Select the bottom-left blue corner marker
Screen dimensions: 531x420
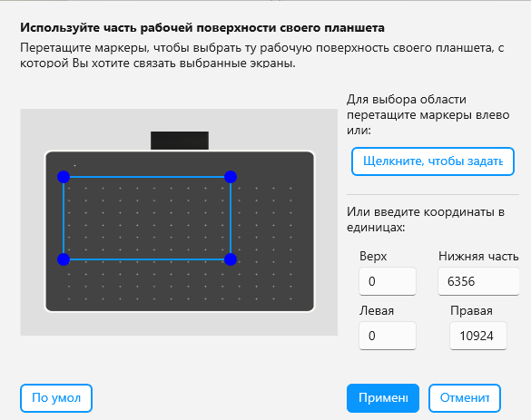(x=64, y=259)
